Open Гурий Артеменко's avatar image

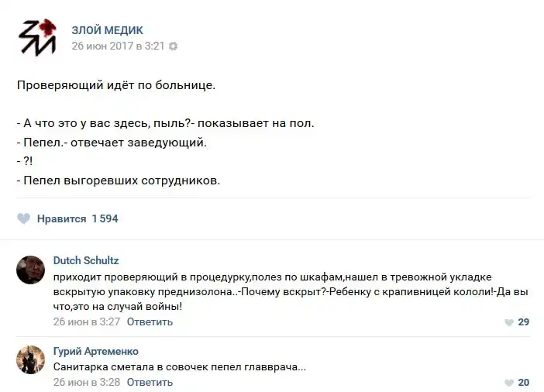pos(31,359)
